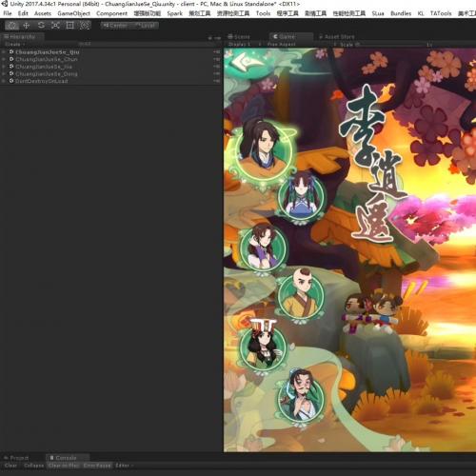Open the Edit menu
Screen dimensions: 476x476
point(23,13)
